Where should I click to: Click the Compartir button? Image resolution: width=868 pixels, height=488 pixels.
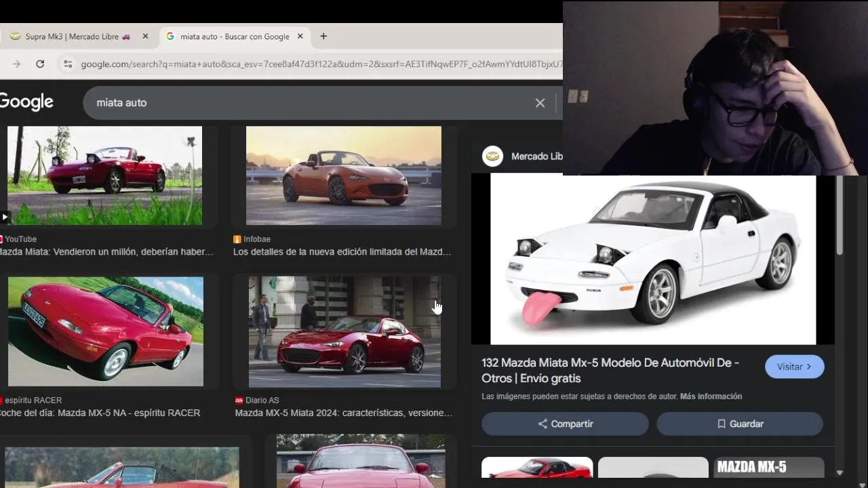tap(565, 424)
